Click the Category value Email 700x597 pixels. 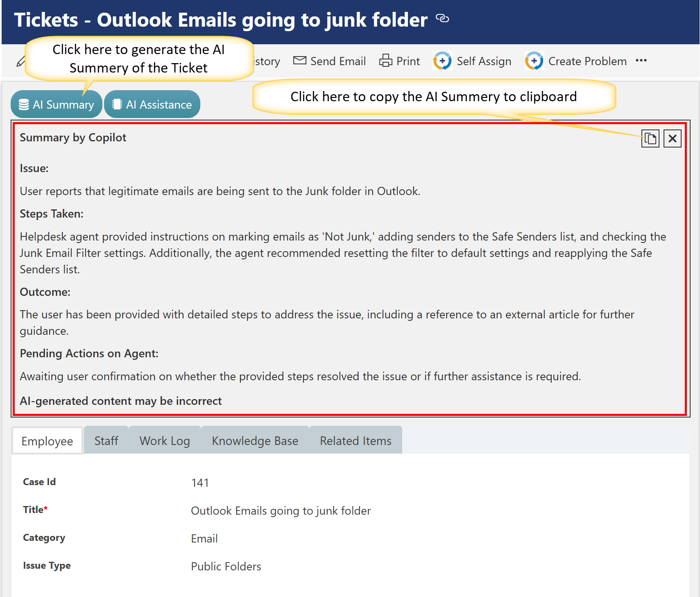204,538
